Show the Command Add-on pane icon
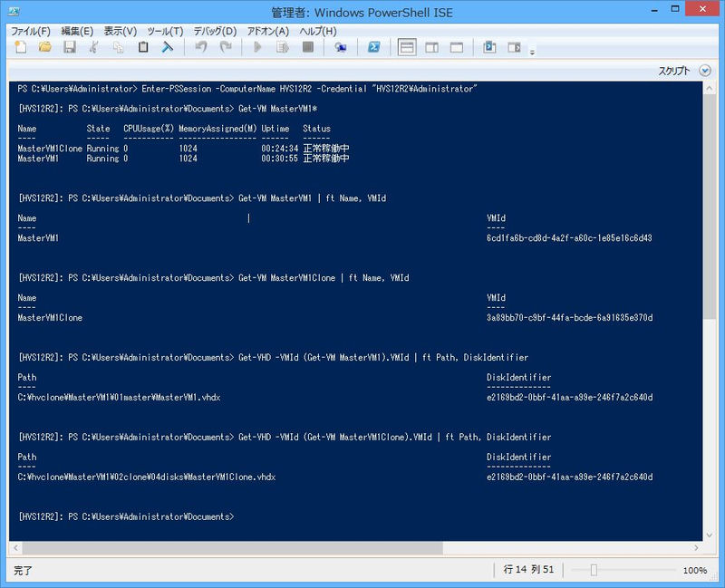The height and width of the screenshot is (588, 725). [x=514, y=47]
